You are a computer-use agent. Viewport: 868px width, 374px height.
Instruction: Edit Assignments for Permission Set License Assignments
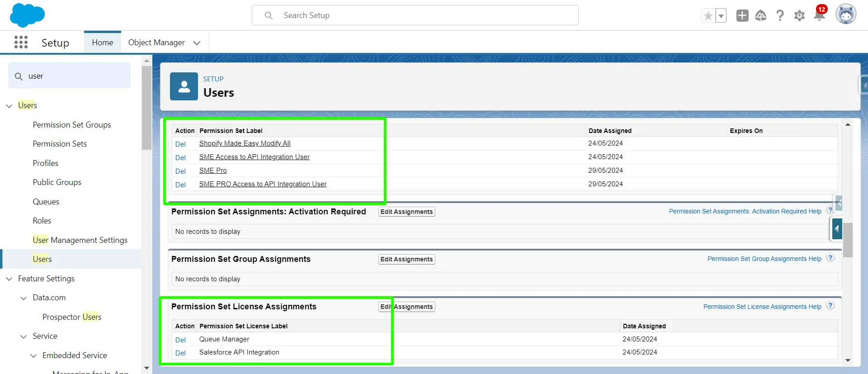tap(406, 307)
